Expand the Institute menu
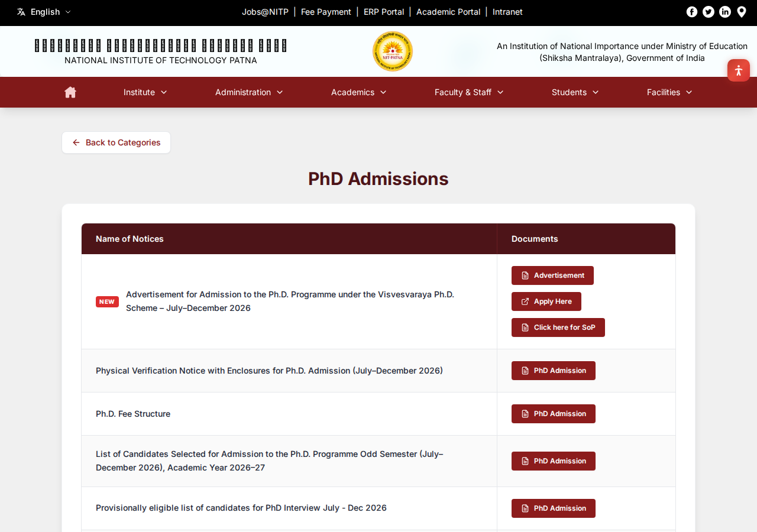757x532 pixels. (145, 92)
